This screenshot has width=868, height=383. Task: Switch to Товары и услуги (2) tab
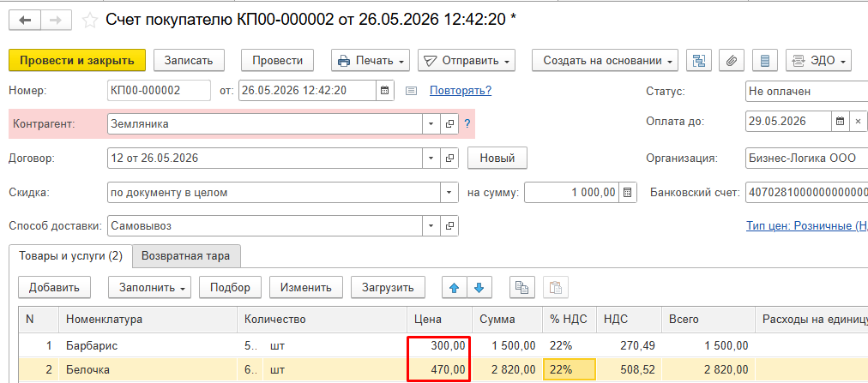coord(70,256)
